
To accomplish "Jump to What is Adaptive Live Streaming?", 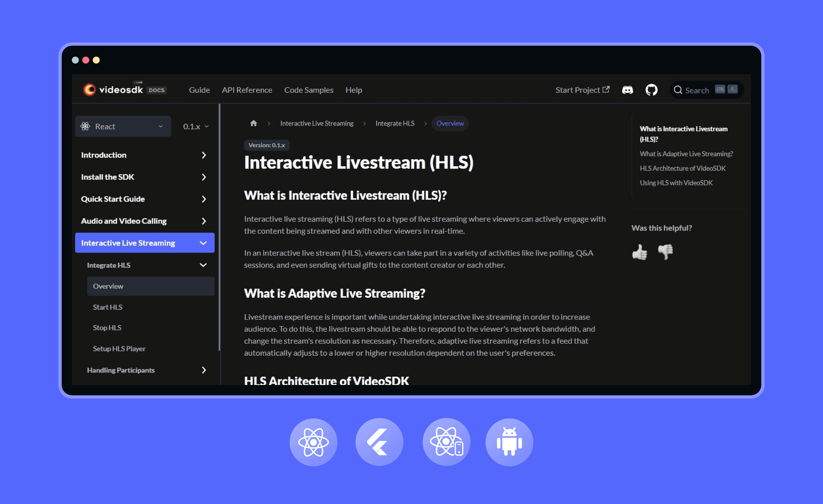I will coord(686,154).
